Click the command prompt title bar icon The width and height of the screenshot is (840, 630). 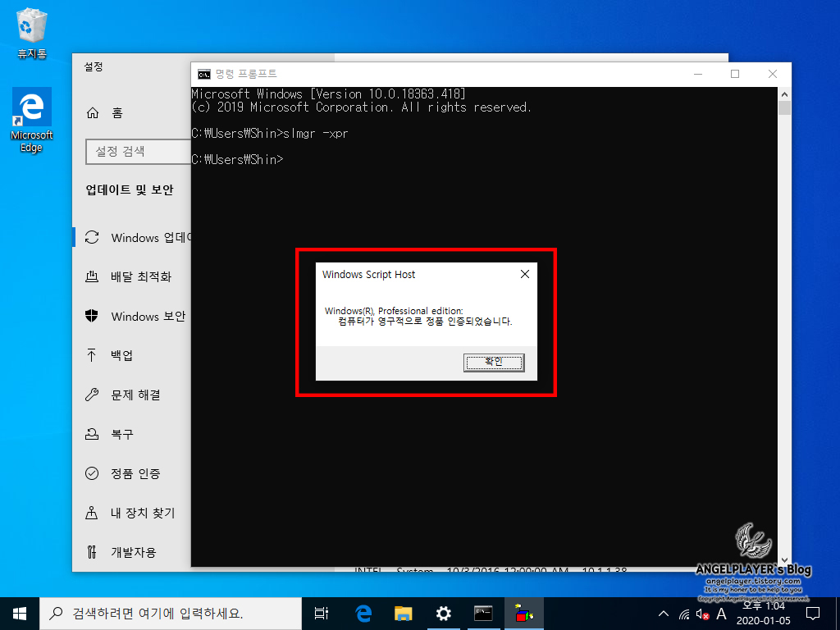pyautogui.click(x=204, y=74)
